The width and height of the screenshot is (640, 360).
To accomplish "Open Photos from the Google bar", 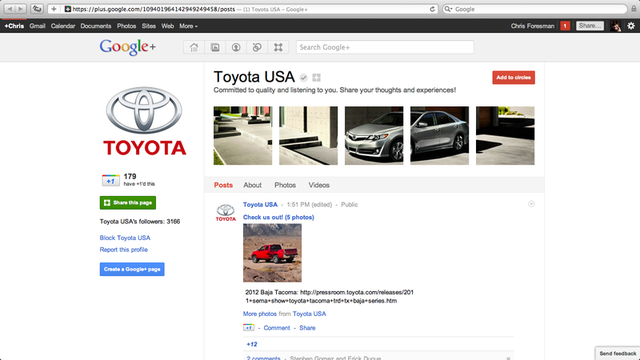I will tap(127, 26).
